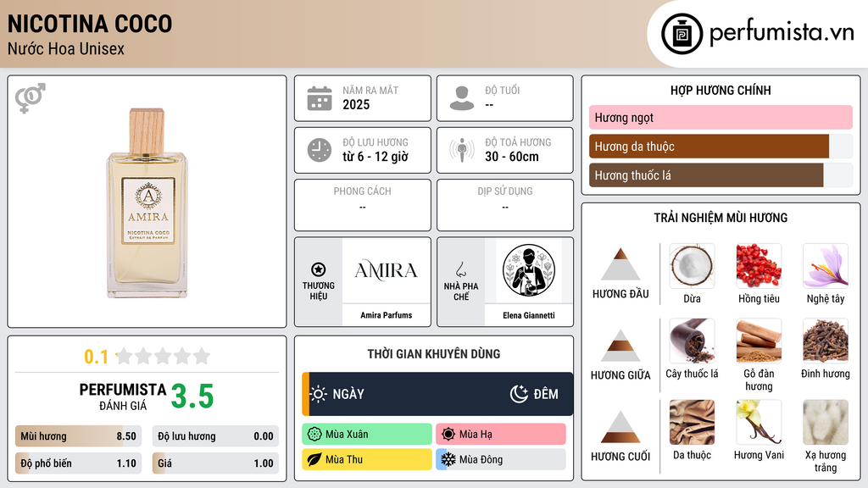The image size is (868, 488).
Task: Click the Dừa coconut note image
Action: click(692, 266)
